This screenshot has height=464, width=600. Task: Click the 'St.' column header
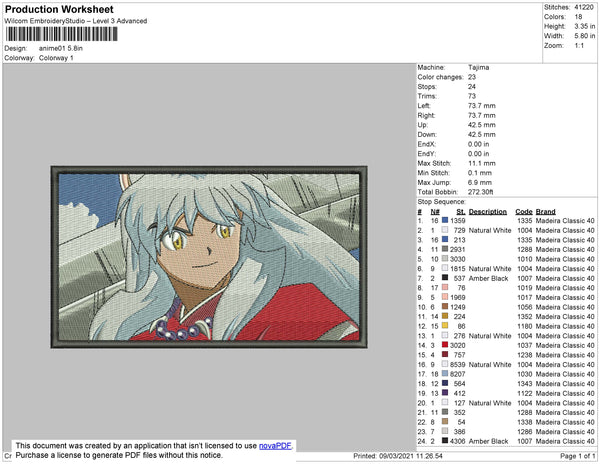(x=461, y=212)
